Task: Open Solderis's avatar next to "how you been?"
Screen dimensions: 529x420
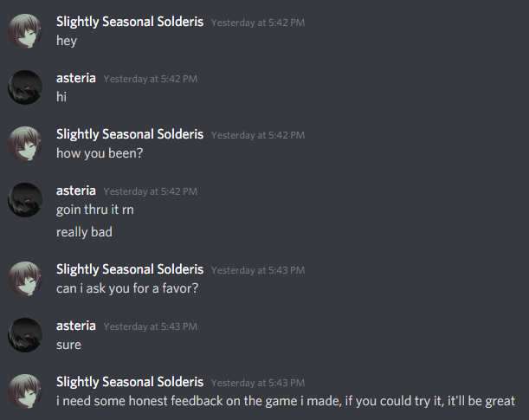Action: tap(25, 144)
